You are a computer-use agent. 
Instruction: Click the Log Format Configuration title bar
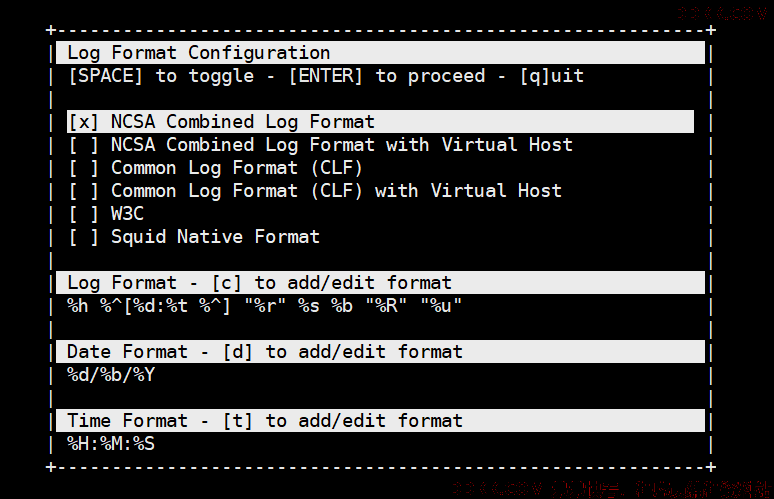pos(380,53)
